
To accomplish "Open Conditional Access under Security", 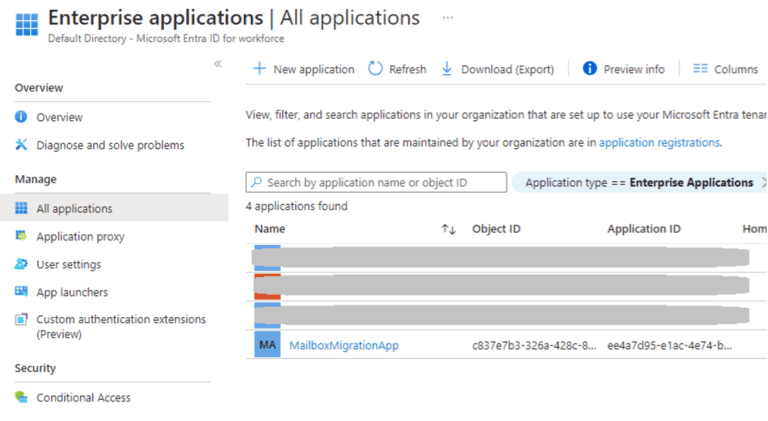I will coord(83,398).
